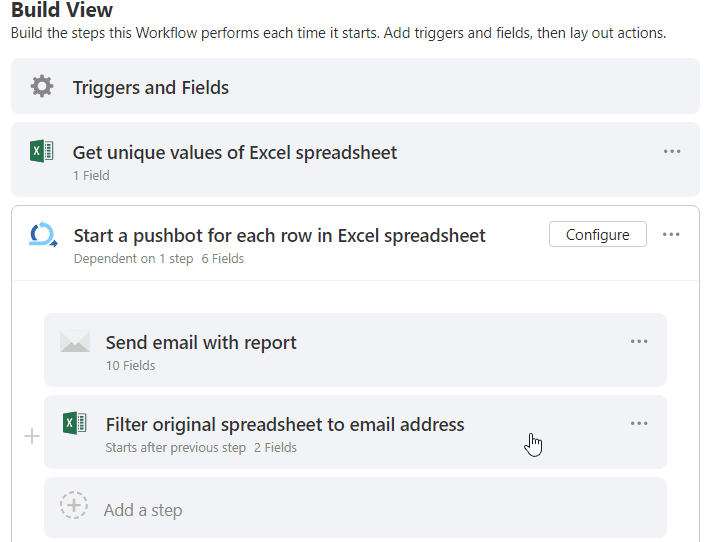Click the Configure button
The width and height of the screenshot is (707, 542).
597,234
